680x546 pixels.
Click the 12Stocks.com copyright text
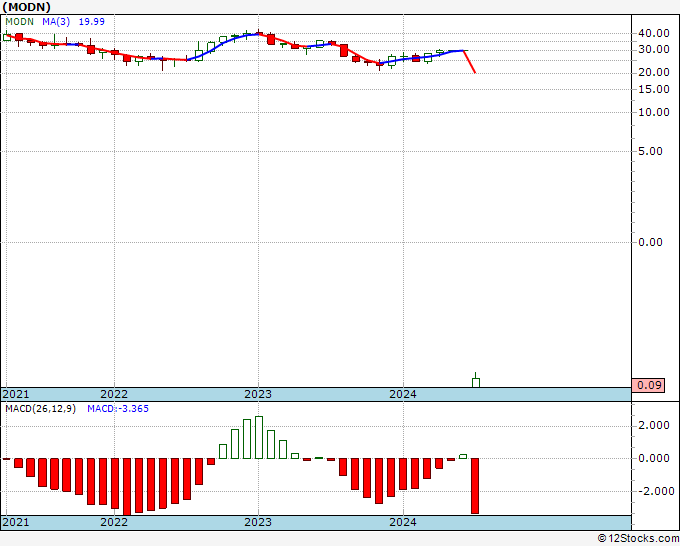click(x=638, y=539)
